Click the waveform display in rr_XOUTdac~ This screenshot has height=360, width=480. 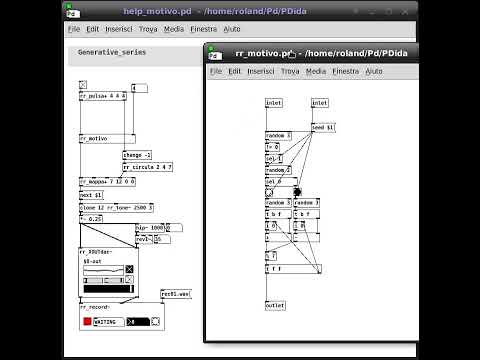(103, 270)
